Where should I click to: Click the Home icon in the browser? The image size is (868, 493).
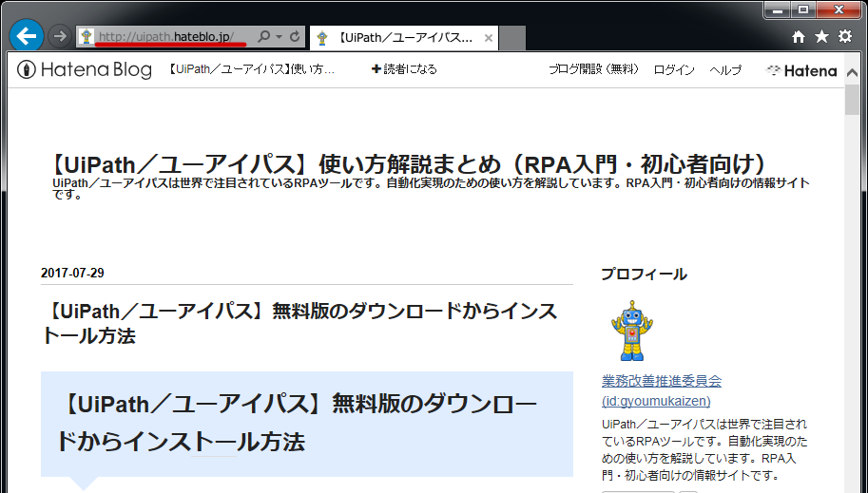click(x=799, y=36)
